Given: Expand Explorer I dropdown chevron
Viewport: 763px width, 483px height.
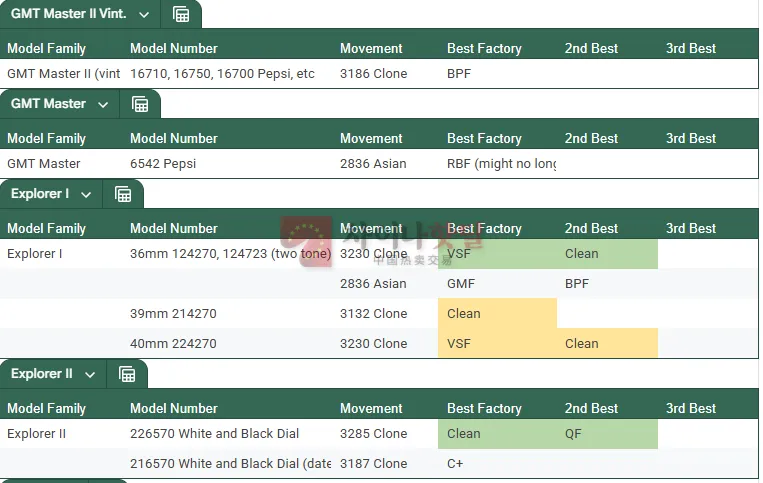Looking at the screenshot, I should [x=86, y=195].
